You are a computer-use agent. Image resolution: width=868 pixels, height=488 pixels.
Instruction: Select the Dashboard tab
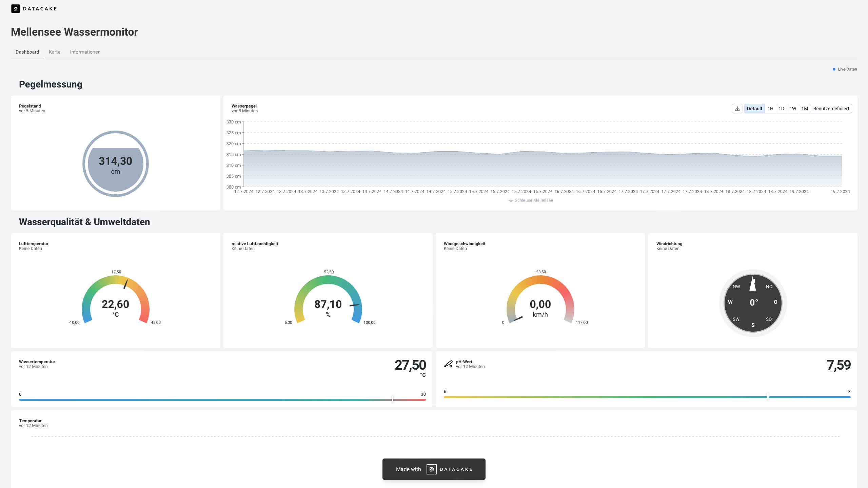pyautogui.click(x=27, y=52)
